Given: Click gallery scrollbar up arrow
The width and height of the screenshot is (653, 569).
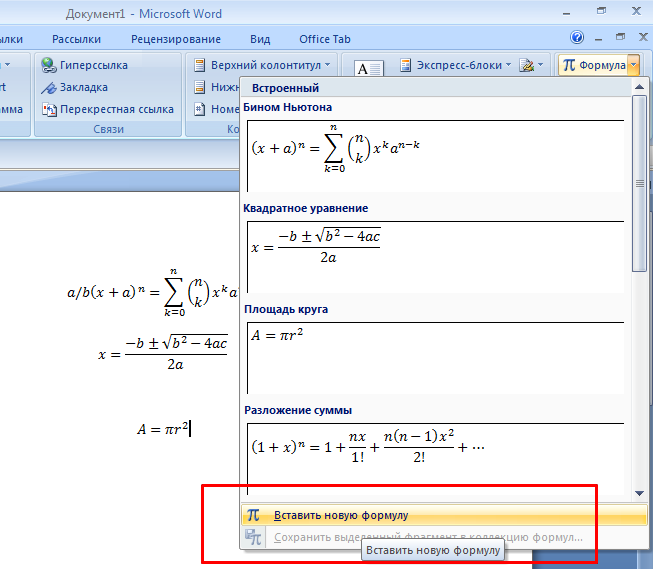Looking at the screenshot, I should 639,87.
